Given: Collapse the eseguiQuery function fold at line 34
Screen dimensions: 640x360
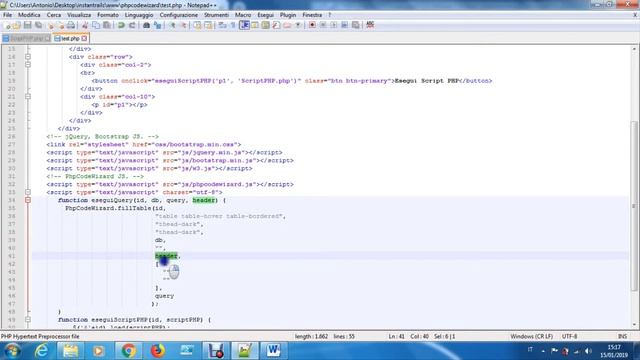Looking at the screenshot, I should [x=28, y=200].
